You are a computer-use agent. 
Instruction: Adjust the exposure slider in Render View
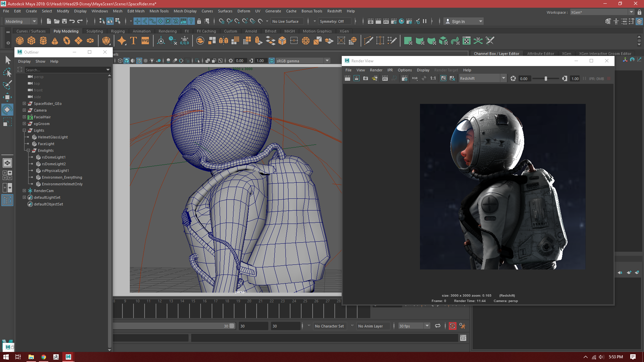[546, 78]
